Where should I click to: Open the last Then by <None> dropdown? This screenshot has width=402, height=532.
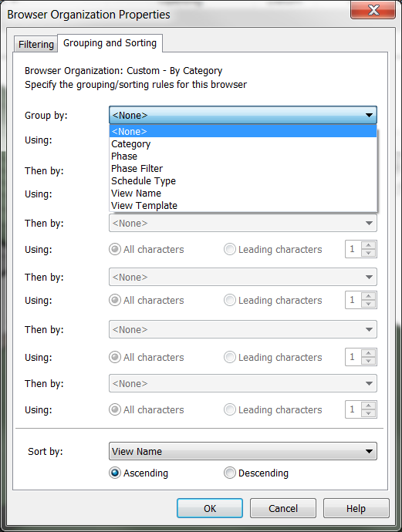pos(243,383)
